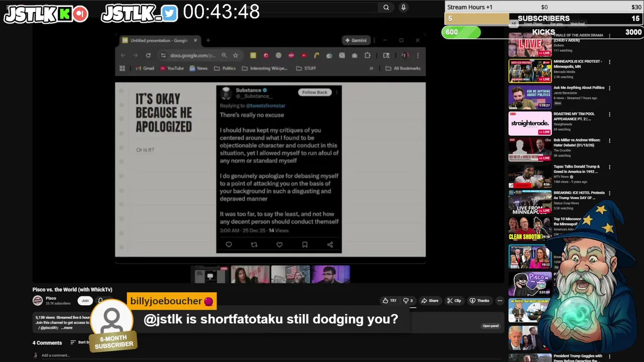Viewport: 644px width, 362px height.
Task: Click the zoom magnifier icon in the address bar
Action: pyautogui.click(x=224, y=55)
